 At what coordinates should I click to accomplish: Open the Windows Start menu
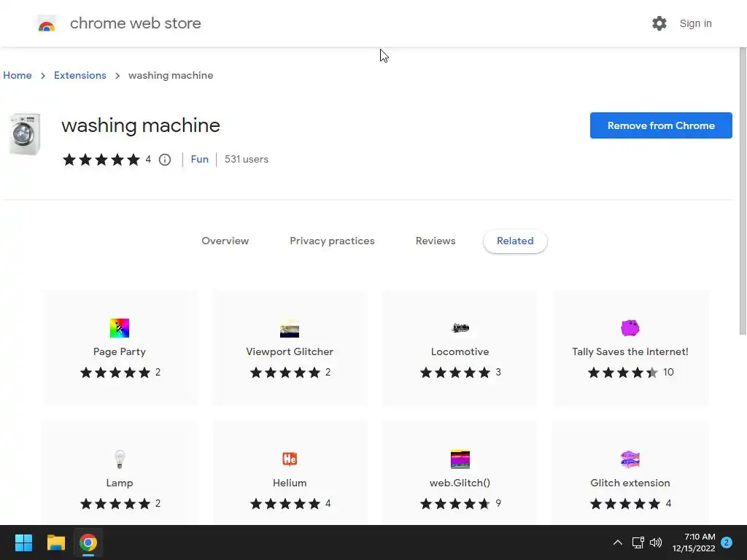[23, 542]
